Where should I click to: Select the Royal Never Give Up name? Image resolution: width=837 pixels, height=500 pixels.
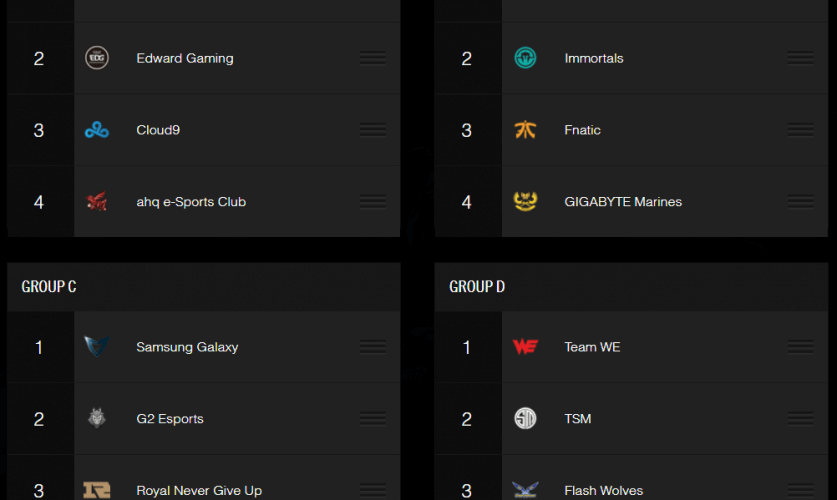[199, 491]
